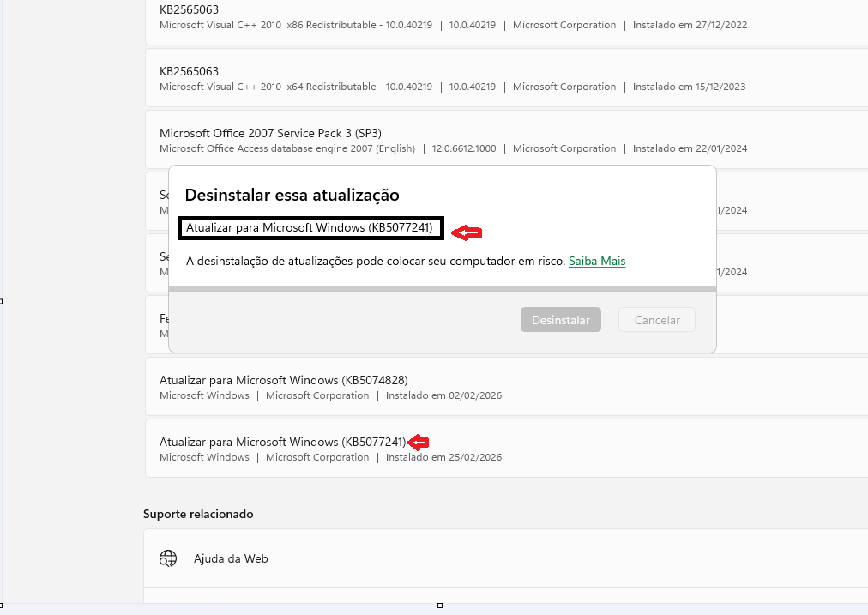Image resolution: width=868 pixels, height=615 pixels.
Task: Click the 'Suporte relacionado' heading
Action: pyautogui.click(x=198, y=514)
